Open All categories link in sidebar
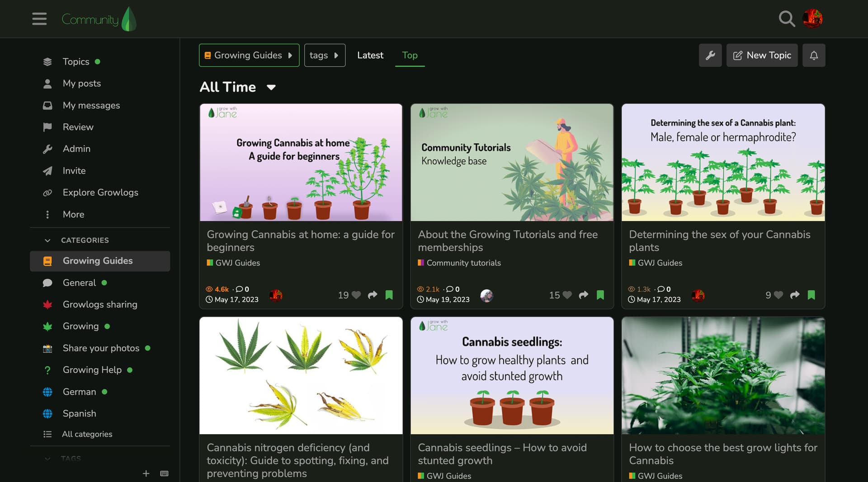868x482 pixels. [x=87, y=434]
